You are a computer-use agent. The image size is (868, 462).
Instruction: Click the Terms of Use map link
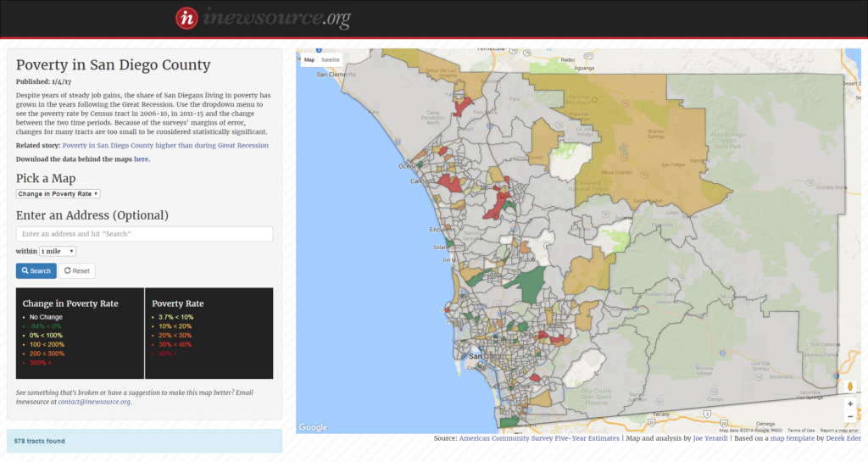pos(801,430)
